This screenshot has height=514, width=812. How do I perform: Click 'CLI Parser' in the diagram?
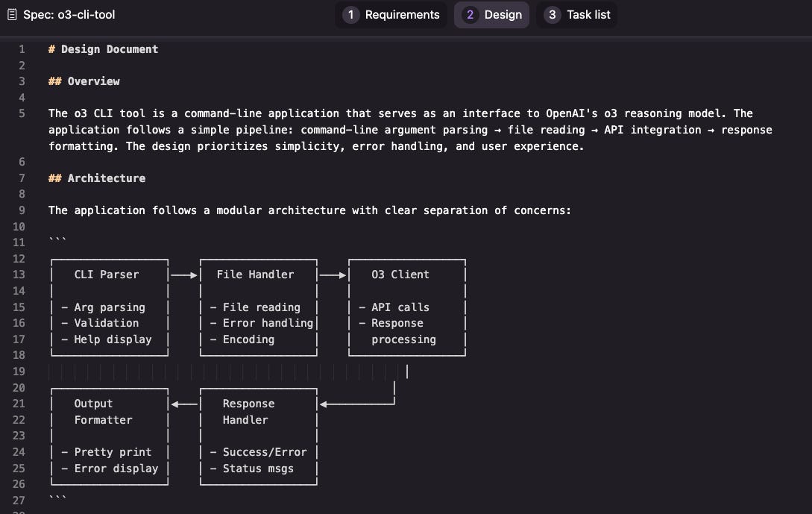(x=106, y=275)
